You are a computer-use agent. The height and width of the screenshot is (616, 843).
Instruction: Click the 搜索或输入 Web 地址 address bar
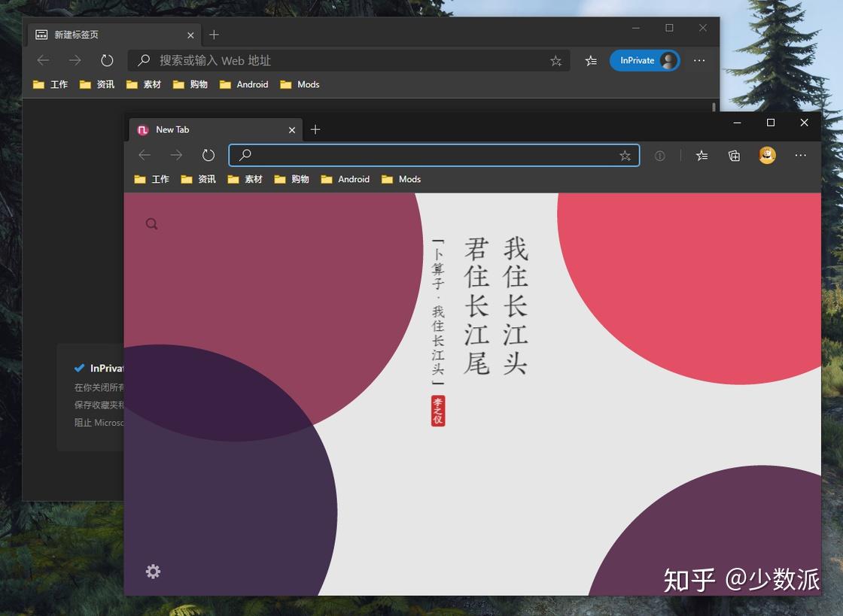[348, 60]
